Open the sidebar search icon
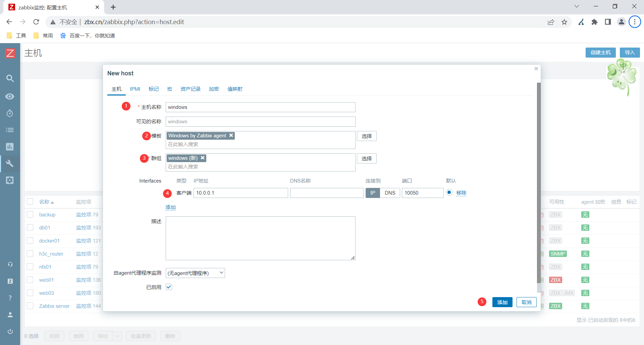Viewport: 644px width, 345px height. pos(10,78)
